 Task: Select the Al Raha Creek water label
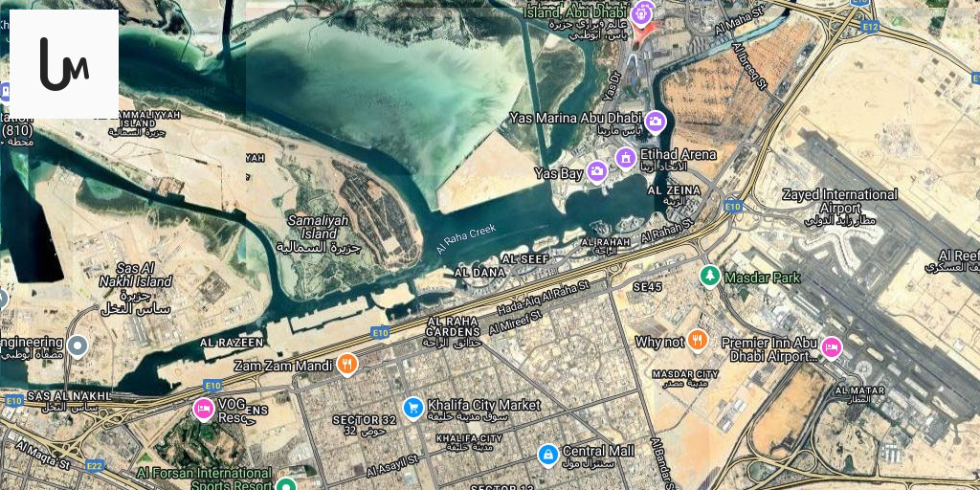pos(466,238)
